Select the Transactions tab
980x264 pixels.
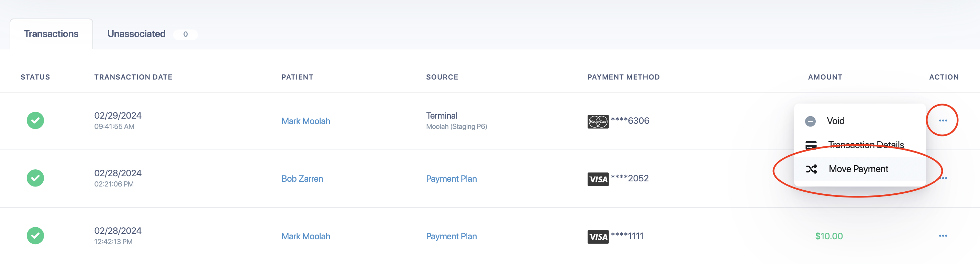pos(51,34)
